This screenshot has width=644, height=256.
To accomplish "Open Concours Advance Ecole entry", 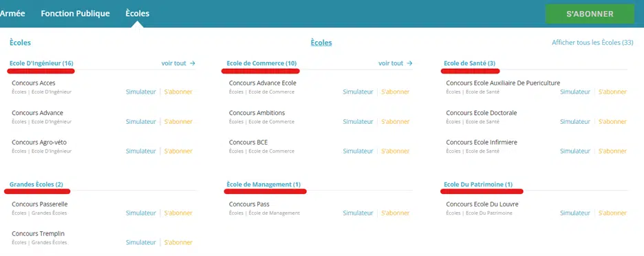I will (262, 83).
